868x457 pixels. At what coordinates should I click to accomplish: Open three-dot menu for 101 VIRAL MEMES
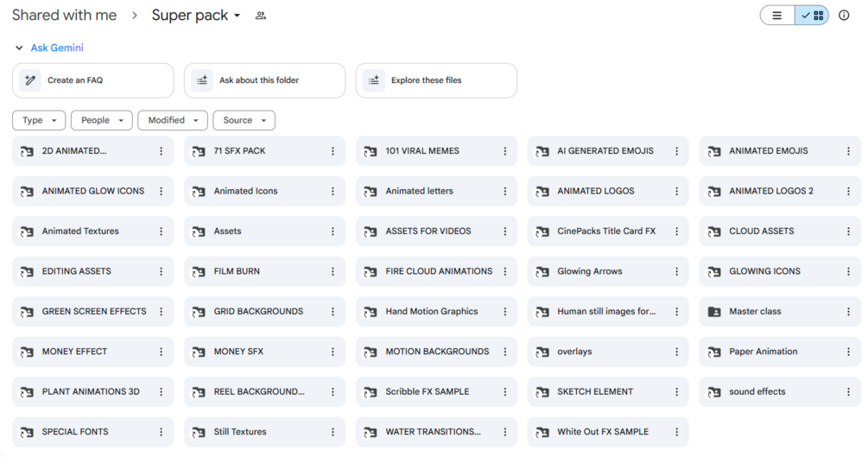(x=505, y=151)
